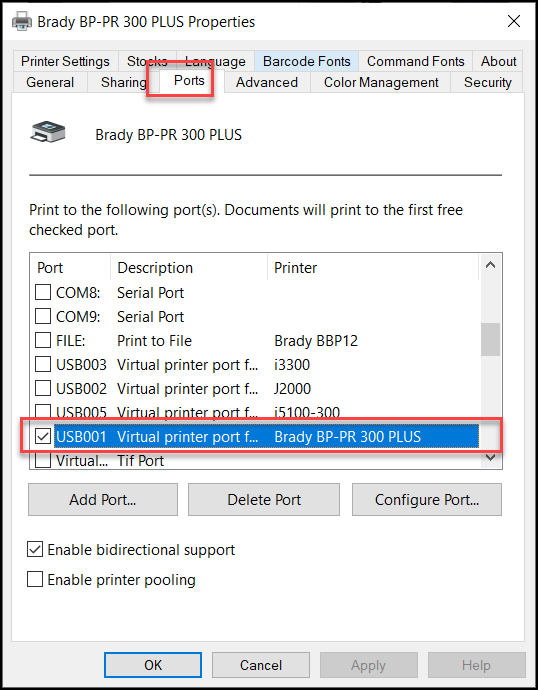Click the Brady BP-PR 300 PLUS printer image

(x=48, y=132)
